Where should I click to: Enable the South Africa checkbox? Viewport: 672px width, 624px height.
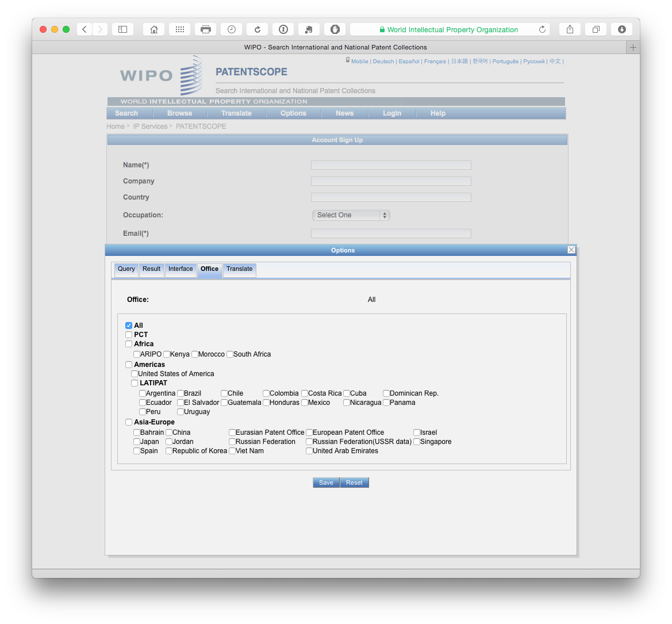coord(230,354)
